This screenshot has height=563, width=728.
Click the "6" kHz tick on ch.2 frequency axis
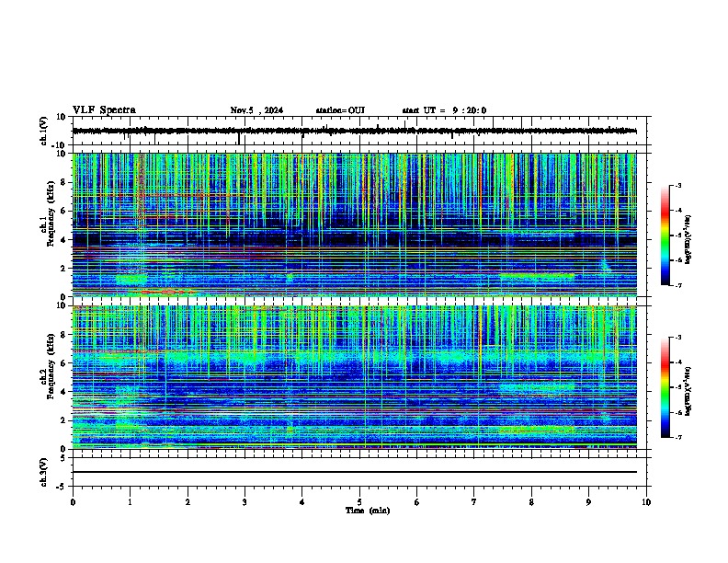[64, 363]
